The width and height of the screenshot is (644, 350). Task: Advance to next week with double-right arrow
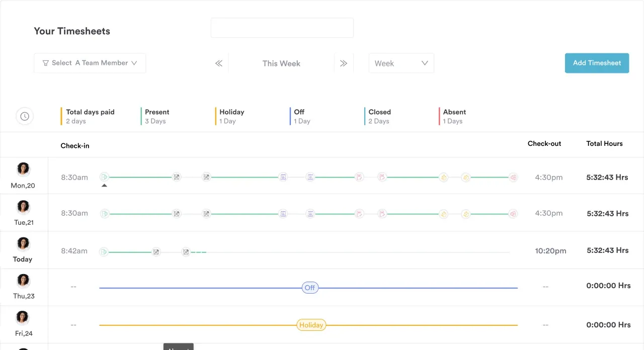point(344,63)
